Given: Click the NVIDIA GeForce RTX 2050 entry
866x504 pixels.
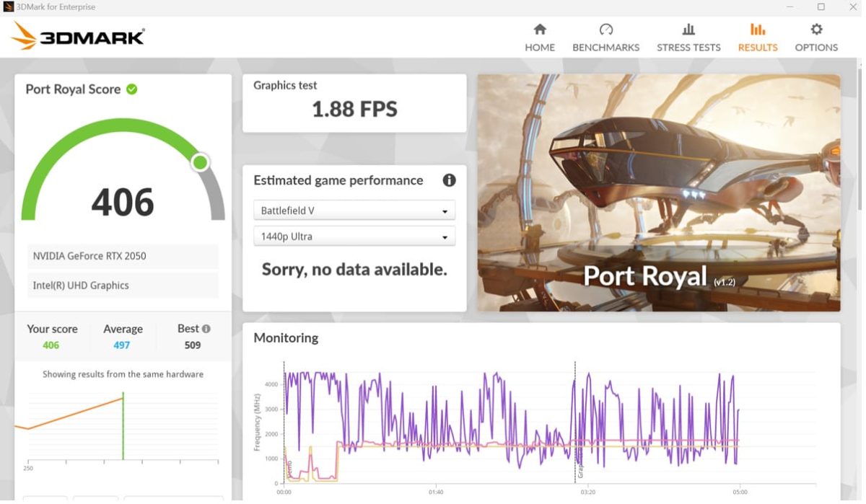Looking at the screenshot, I should [x=123, y=256].
